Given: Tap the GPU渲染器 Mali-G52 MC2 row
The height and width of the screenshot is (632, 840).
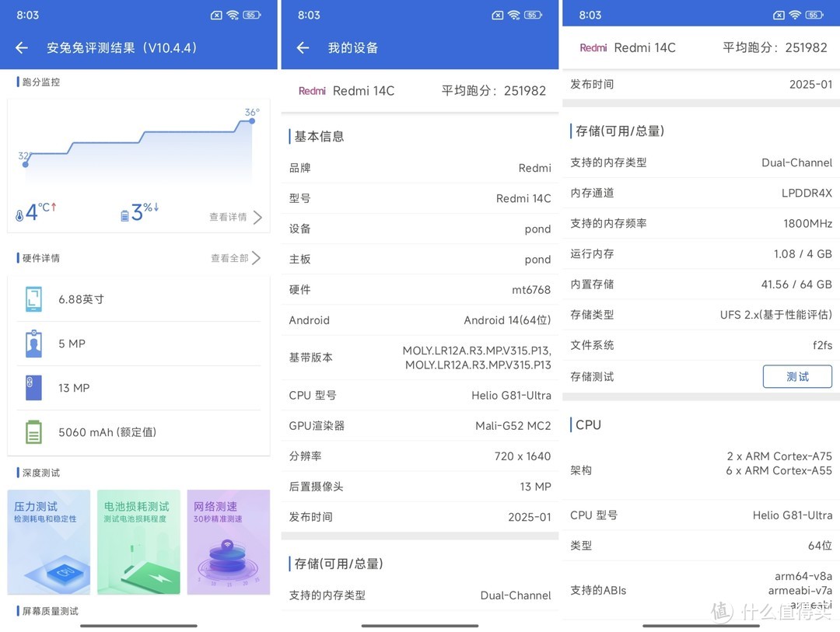Looking at the screenshot, I should pyautogui.click(x=420, y=426).
